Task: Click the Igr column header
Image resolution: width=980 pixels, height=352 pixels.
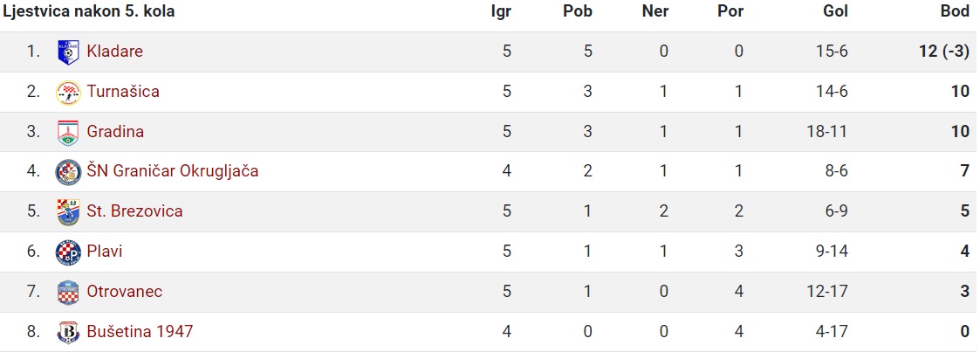Action: 501,12
